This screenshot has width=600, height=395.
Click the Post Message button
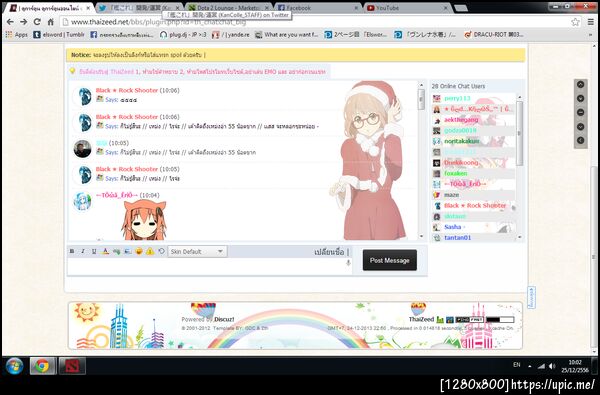[390, 260]
